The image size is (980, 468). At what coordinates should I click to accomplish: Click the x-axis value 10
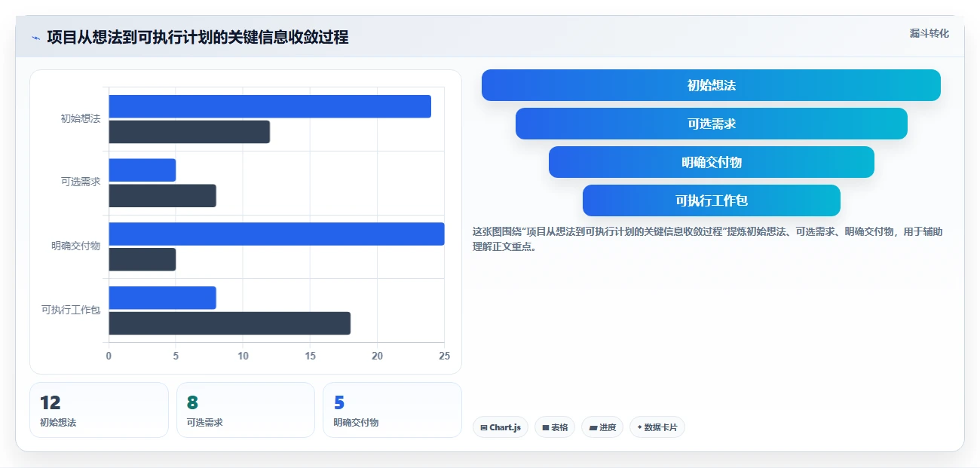click(x=243, y=356)
